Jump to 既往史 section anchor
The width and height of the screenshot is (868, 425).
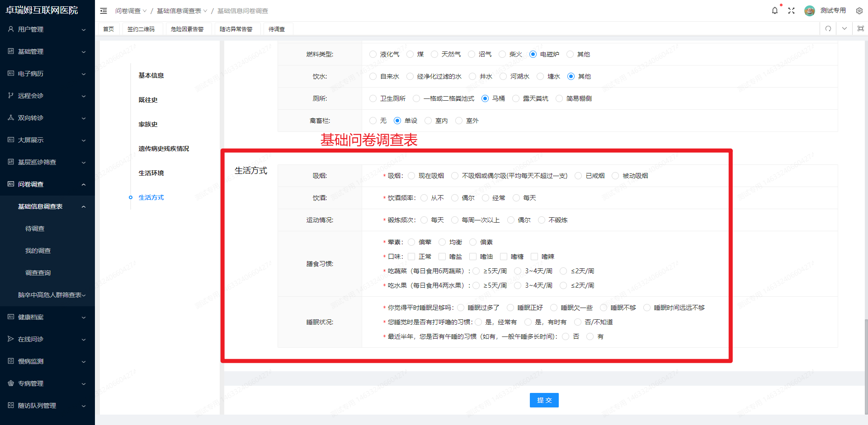click(x=148, y=100)
